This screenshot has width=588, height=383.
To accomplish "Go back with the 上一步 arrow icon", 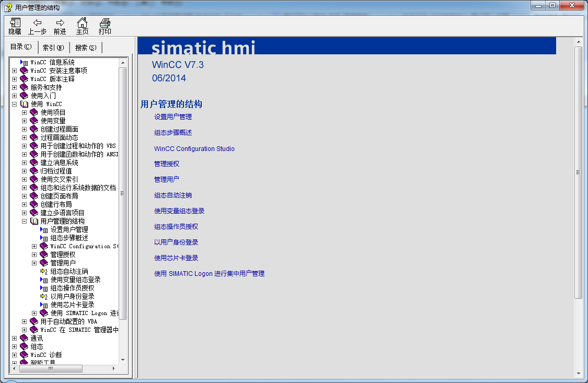I will click(x=38, y=23).
